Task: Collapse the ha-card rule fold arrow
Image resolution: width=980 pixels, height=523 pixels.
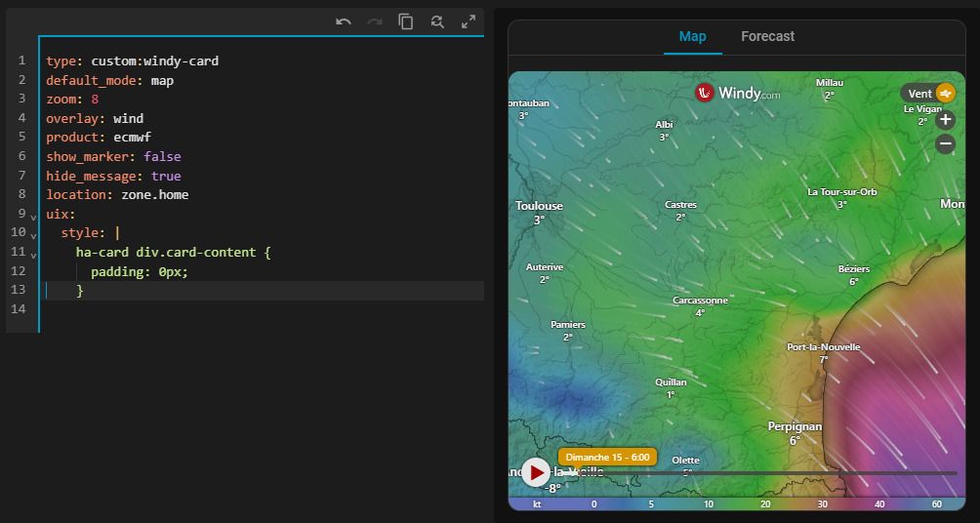Action: (x=33, y=256)
